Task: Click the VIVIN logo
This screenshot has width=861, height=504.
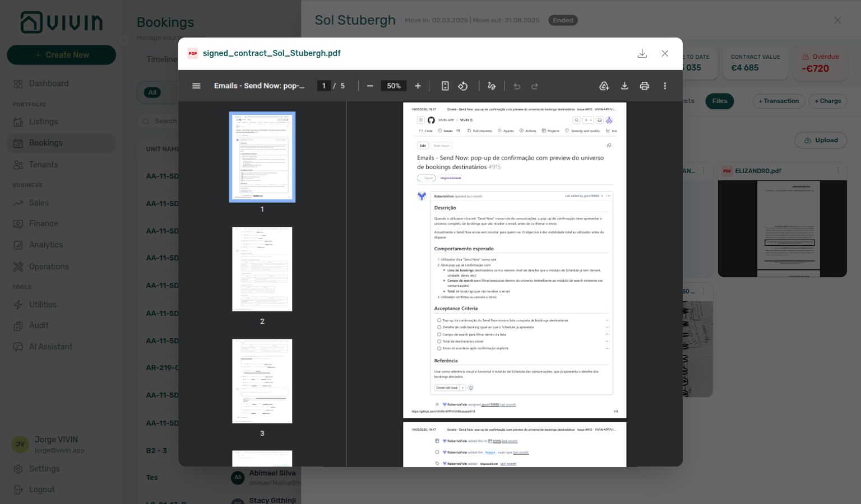Action: coord(62,22)
